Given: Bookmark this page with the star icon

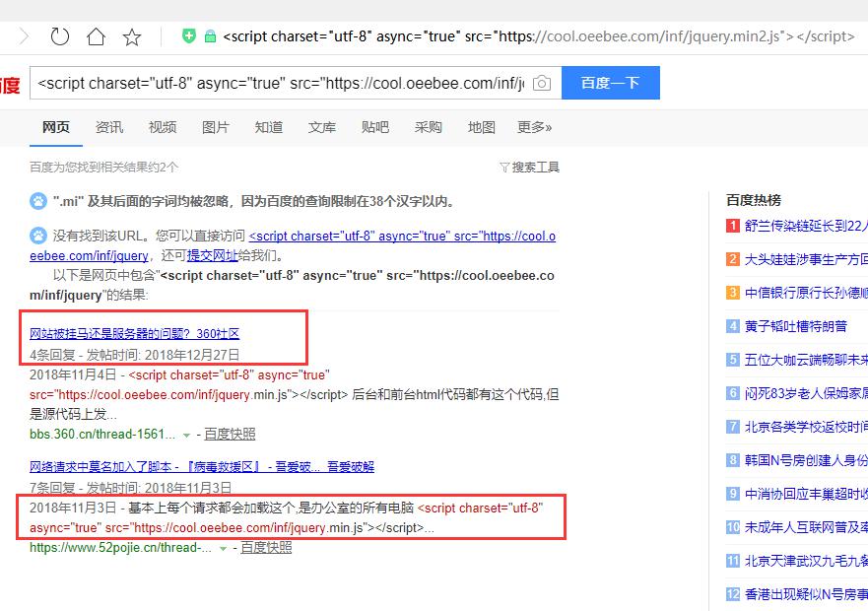Looking at the screenshot, I should coord(132,37).
